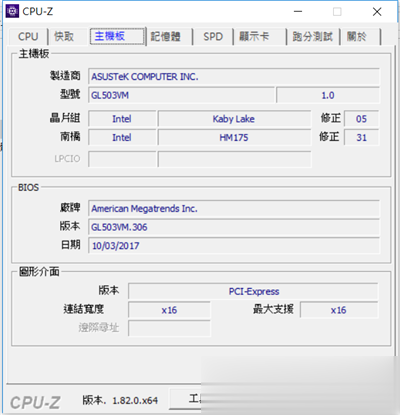The width and height of the screenshot is (400, 415).
Task: Click the model revision value 1.0
Action: 328,95
